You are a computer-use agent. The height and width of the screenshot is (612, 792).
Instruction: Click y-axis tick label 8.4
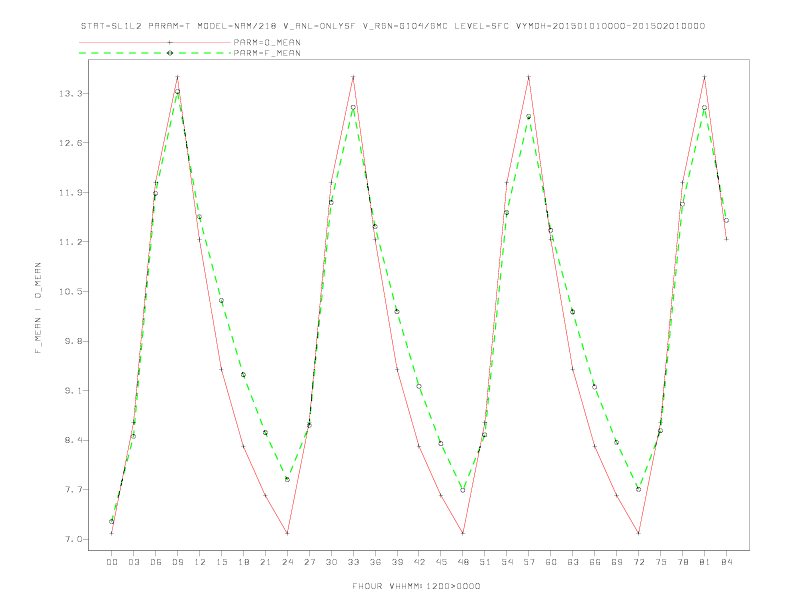point(73,440)
